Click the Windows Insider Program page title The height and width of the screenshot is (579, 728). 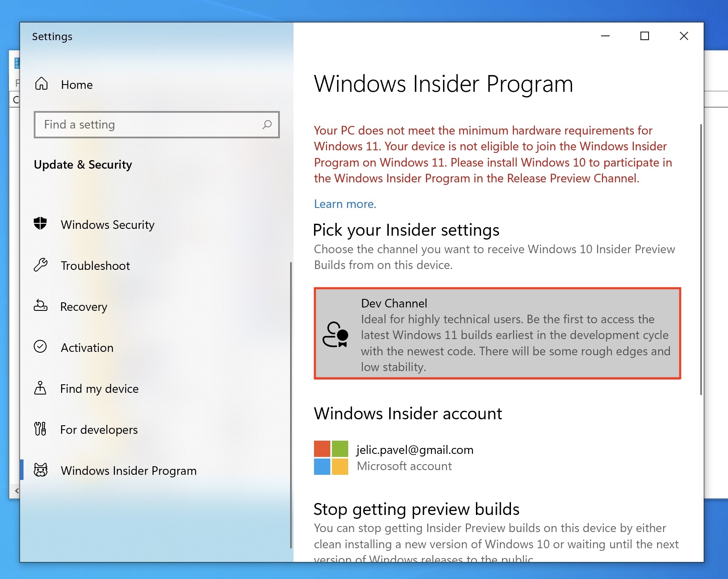(443, 84)
